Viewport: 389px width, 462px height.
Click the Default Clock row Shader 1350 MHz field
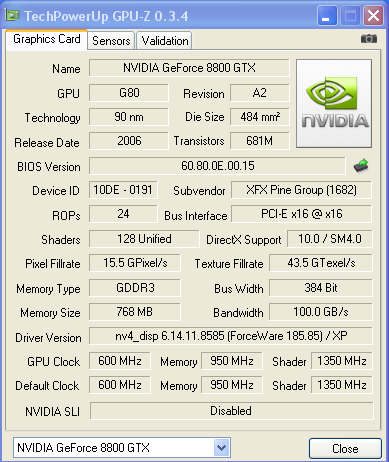pyautogui.click(x=342, y=385)
